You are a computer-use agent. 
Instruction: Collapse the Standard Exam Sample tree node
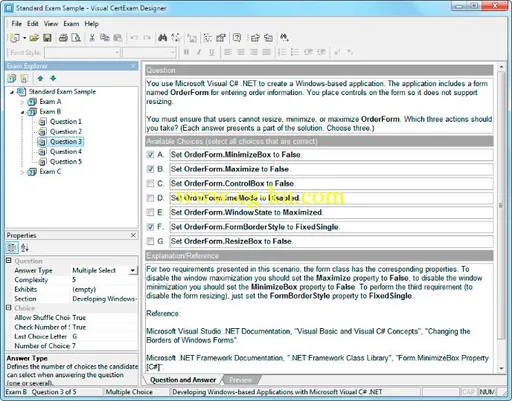coord(12,92)
